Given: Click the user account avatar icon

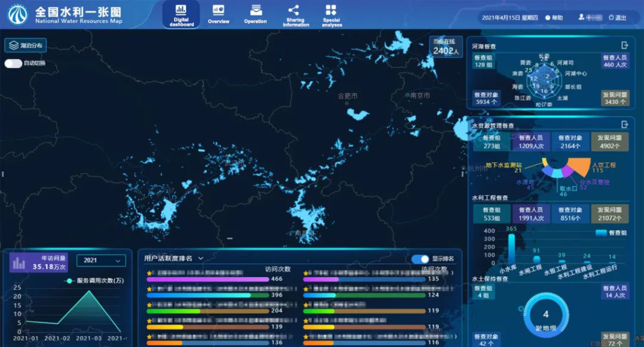Looking at the screenshot, I should 582,18.
